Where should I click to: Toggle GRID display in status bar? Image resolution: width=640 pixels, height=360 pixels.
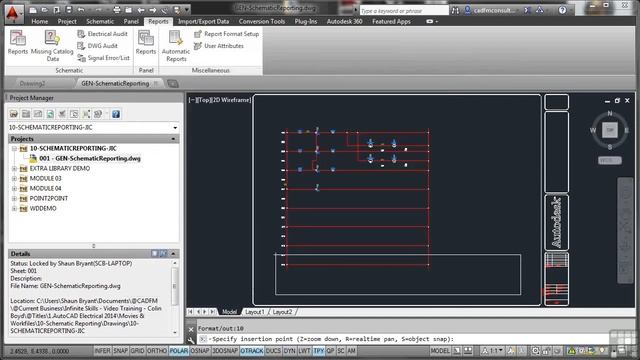(x=137, y=351)
